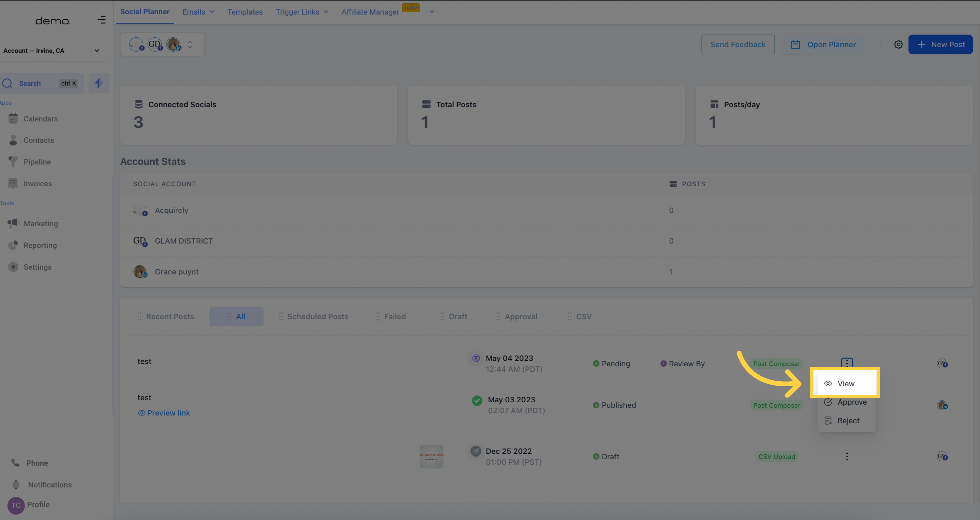Collapse the sidebar with the hamburger icon
Viewport: 980px width, 520px height.
(102, 20)
